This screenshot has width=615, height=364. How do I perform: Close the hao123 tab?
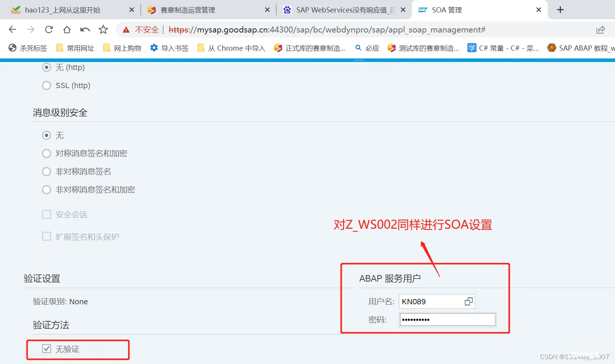coord(132,10)
